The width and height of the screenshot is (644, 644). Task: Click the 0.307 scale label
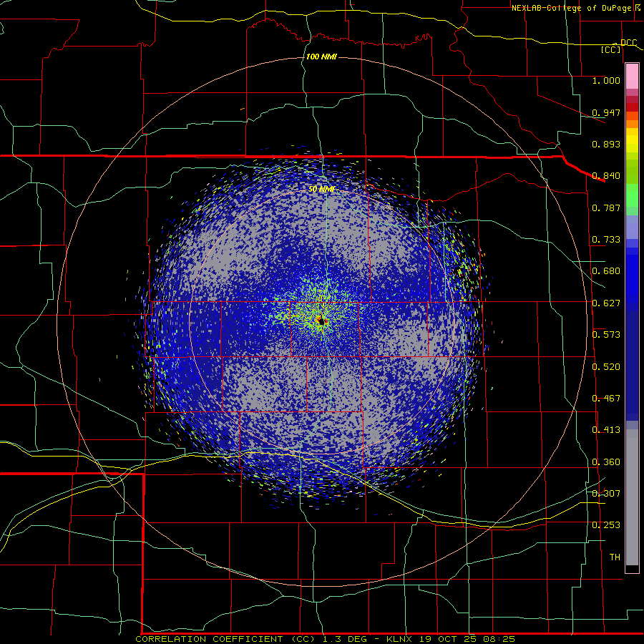606,494
